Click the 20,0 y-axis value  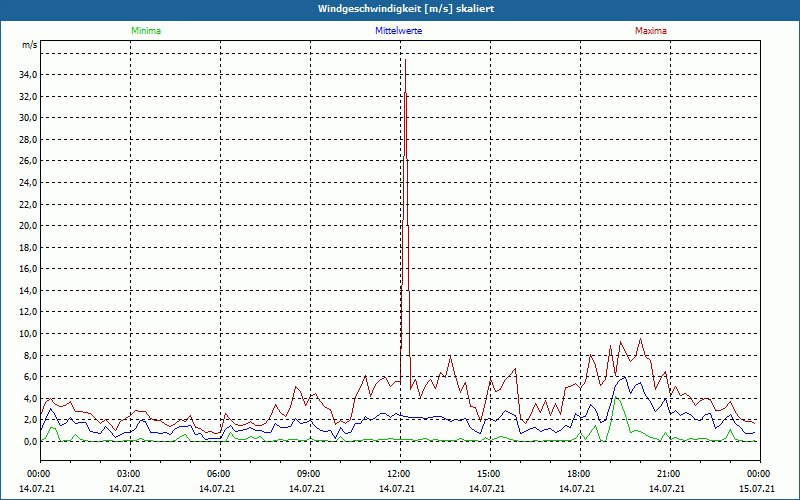[28, 226]
